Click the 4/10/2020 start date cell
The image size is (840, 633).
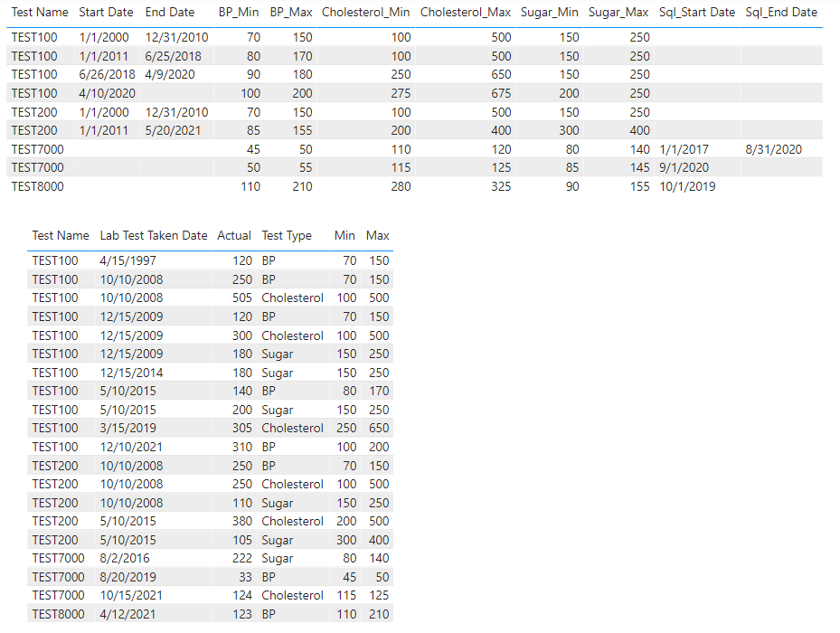pos(107,93)
